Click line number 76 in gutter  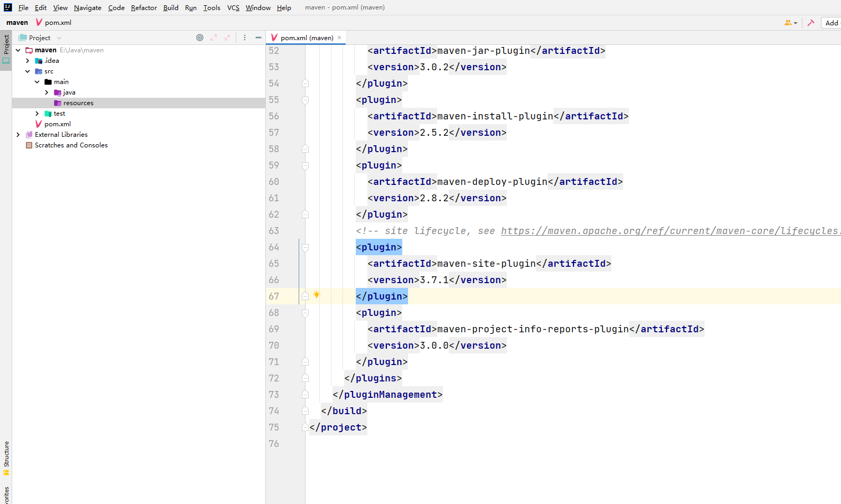(x=274, y=444)
